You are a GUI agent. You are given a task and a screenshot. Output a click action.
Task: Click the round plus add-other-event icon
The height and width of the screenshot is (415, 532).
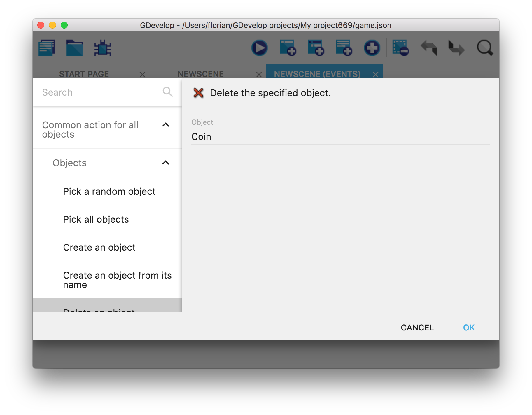[372, 48]
